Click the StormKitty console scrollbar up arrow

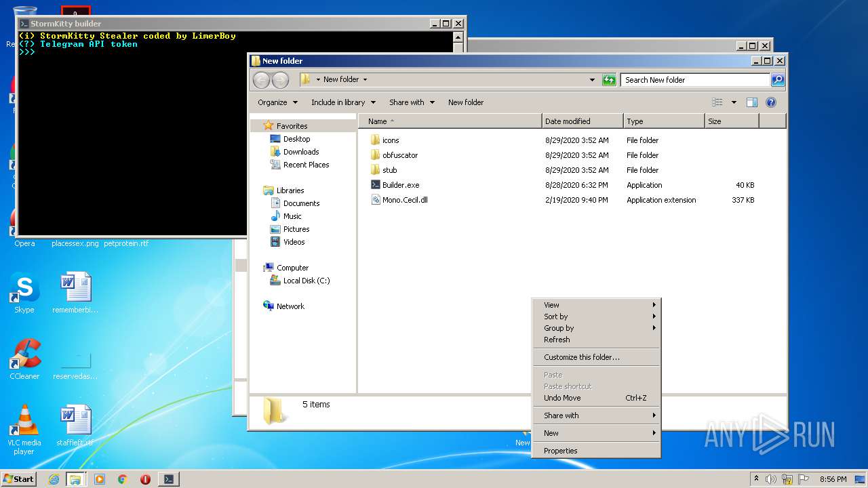click(459, 37)
